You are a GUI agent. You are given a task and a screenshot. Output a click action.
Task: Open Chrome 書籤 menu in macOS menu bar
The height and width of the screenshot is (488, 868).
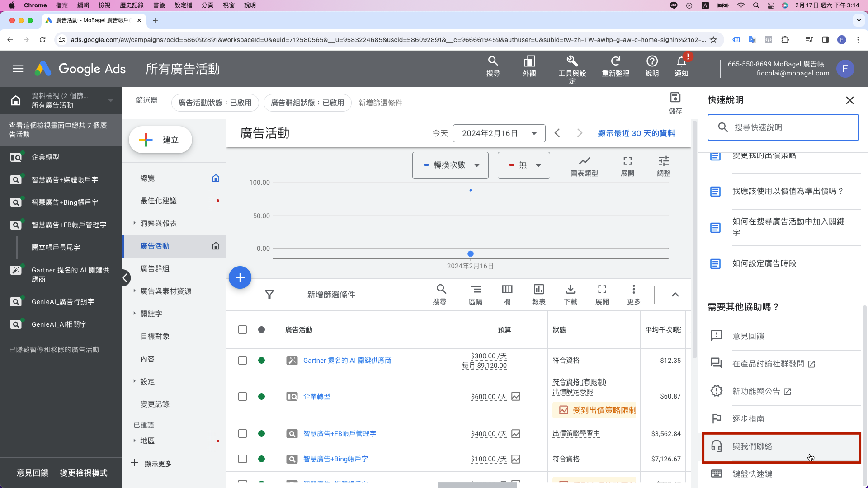[x=159, y=5]
